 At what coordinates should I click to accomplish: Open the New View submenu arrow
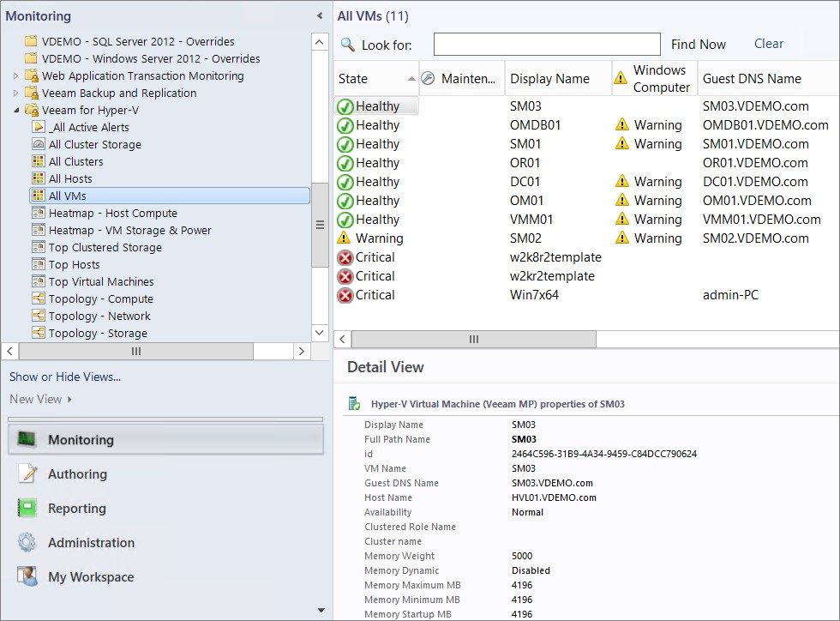[x=69, y=400]
